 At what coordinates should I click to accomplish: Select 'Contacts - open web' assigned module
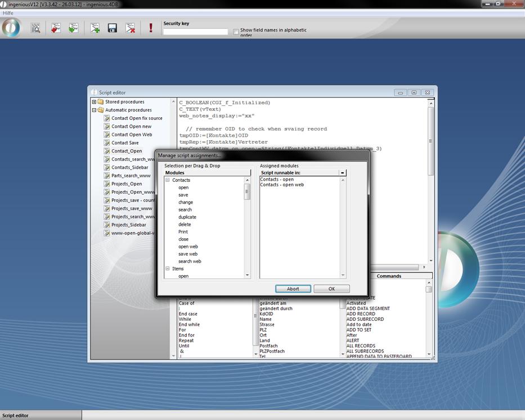click(282, 185)
